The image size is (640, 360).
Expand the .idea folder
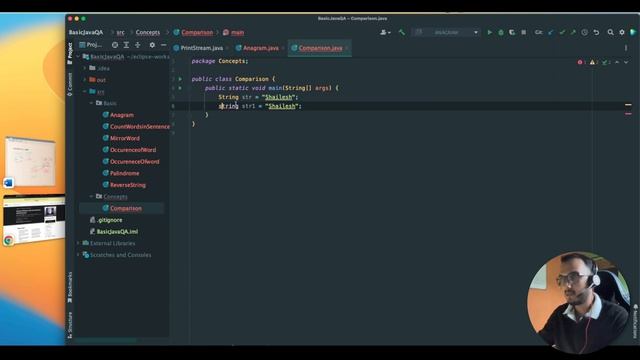click(x=85, y=68)
